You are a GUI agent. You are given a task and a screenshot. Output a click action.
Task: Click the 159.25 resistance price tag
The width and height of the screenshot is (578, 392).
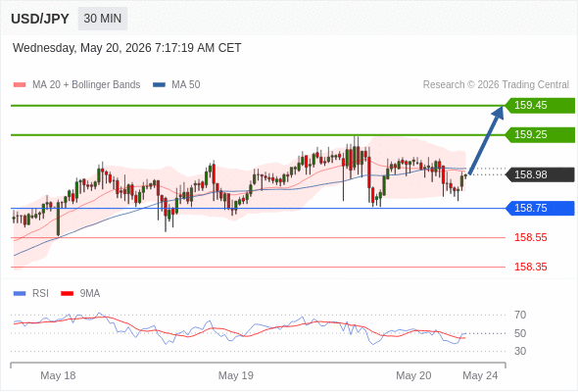(x=540, y=135)
